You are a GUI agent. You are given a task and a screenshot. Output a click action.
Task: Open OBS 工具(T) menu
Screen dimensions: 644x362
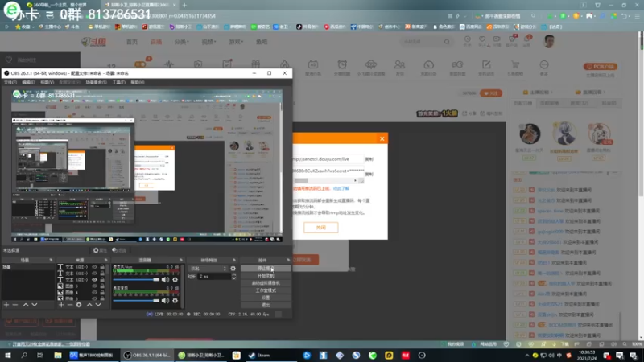(118, 83)
